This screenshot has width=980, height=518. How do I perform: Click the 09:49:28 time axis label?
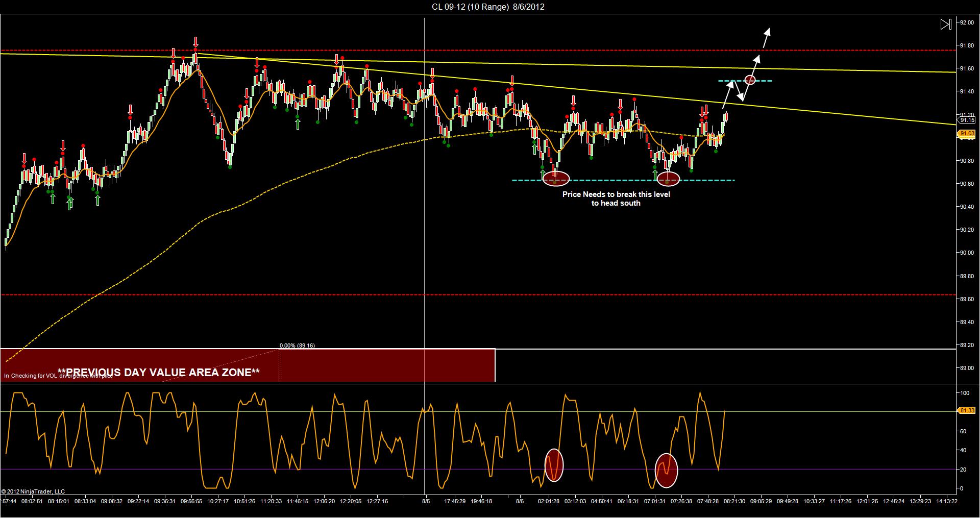pos(788,501)
